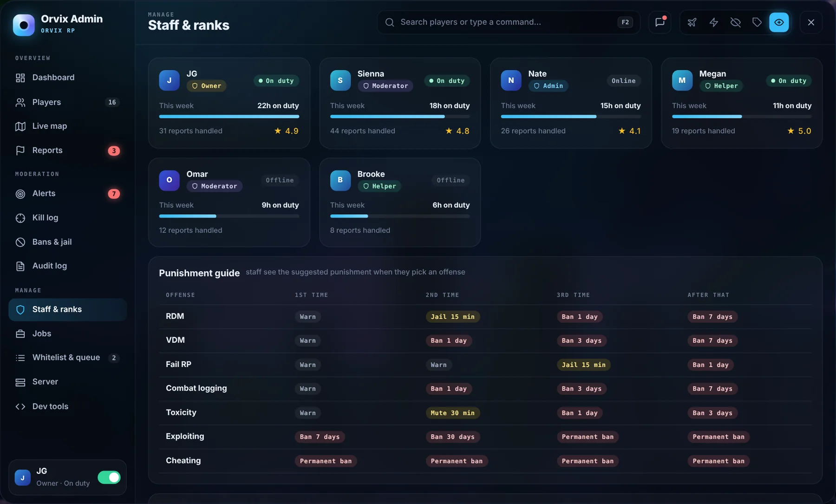Click the Staff & ranks shield icon
Viewport: 836px width, 504px height.
tap(20, 310)
